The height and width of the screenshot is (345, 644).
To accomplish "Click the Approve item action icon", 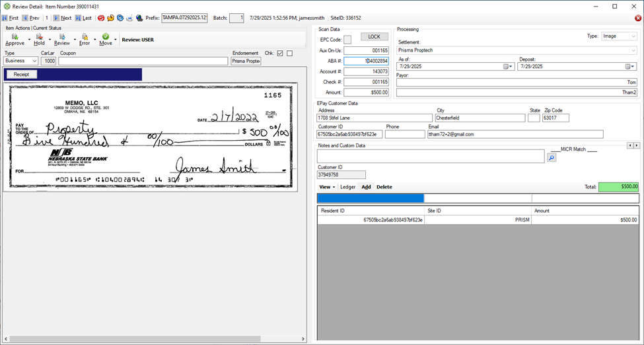I will 15,38.
